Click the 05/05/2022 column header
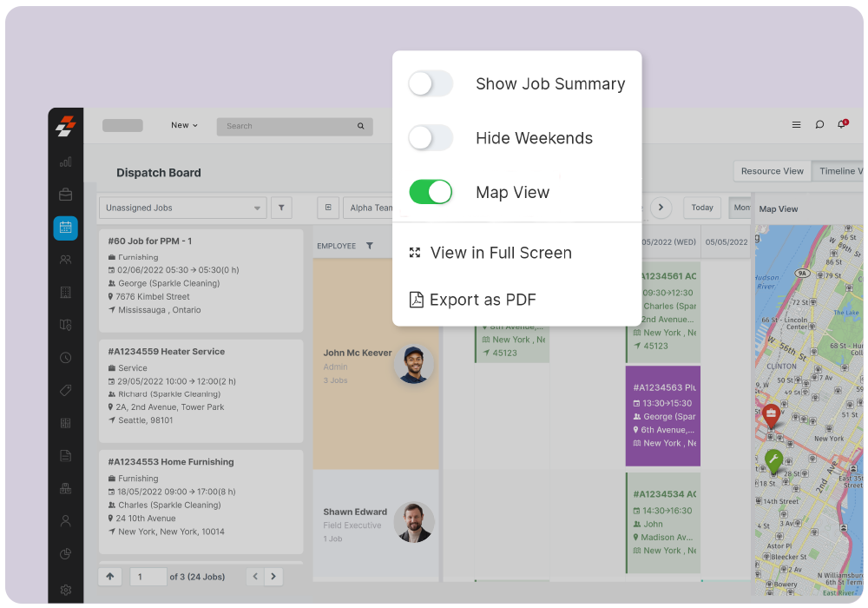Image resolution: width=868 pixels, height=608 pixels. click(727, 242)
